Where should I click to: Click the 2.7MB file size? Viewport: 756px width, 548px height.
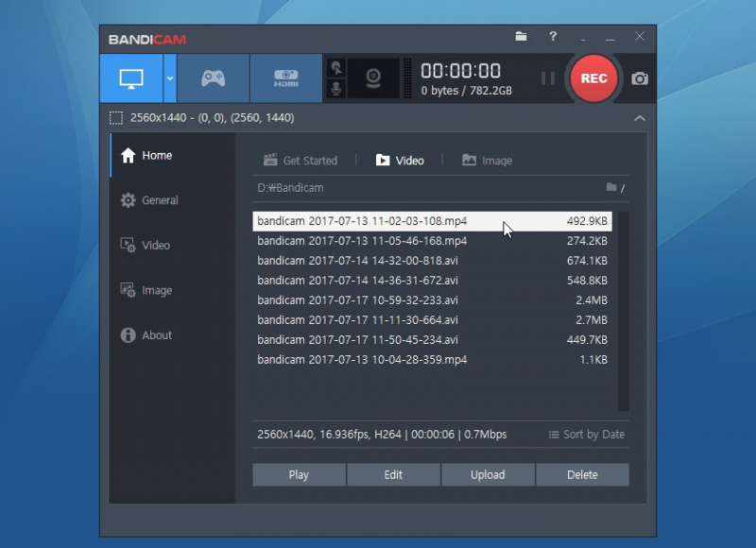(592, 320)
